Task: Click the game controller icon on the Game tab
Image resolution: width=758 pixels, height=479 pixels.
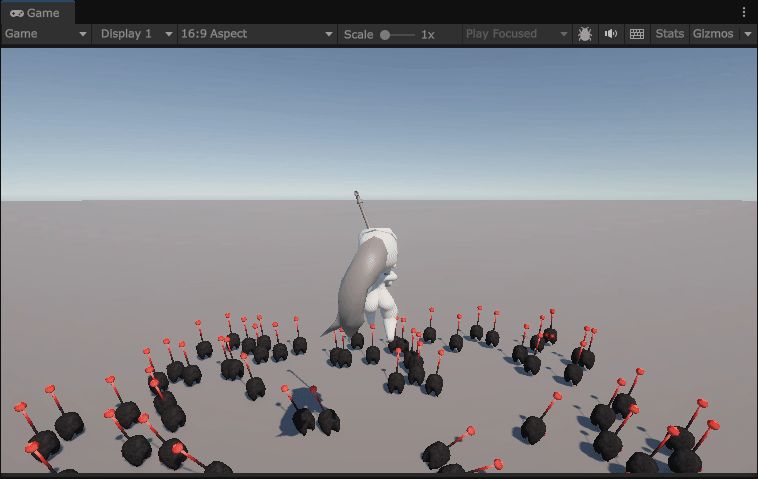Action: (x=17, y=13)
